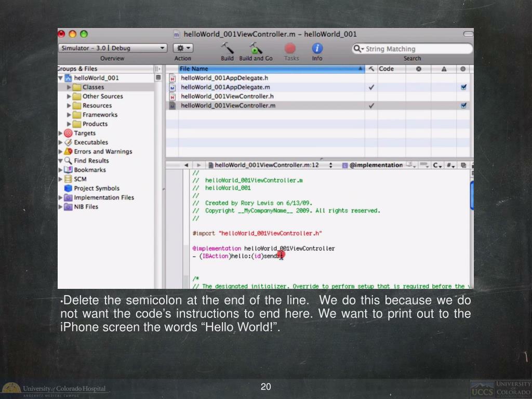Click the toolbar toggle pill button
The height and width of the screenshot is (399, 532).
tap(468, 34)
